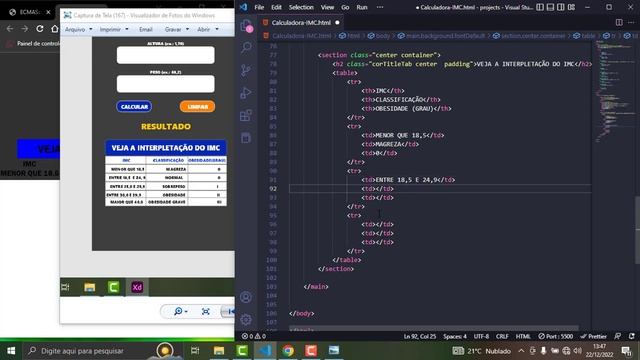Change end of line sequence CRLF

(502, 336)
